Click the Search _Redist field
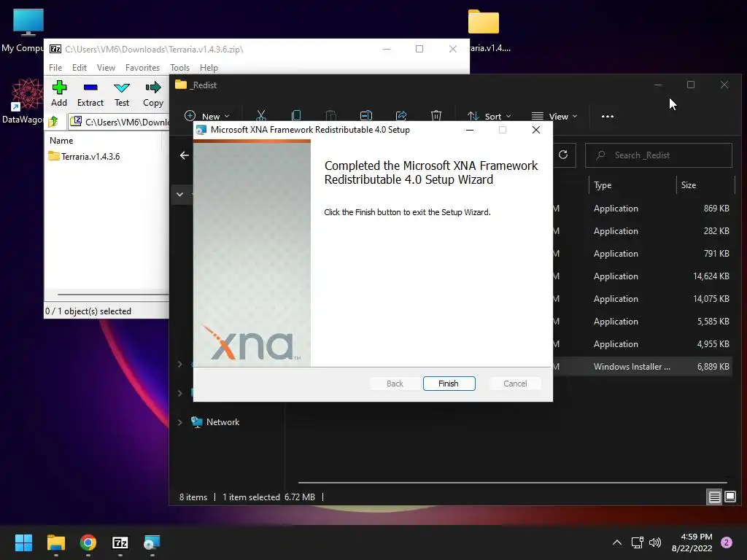 (659, 155)
